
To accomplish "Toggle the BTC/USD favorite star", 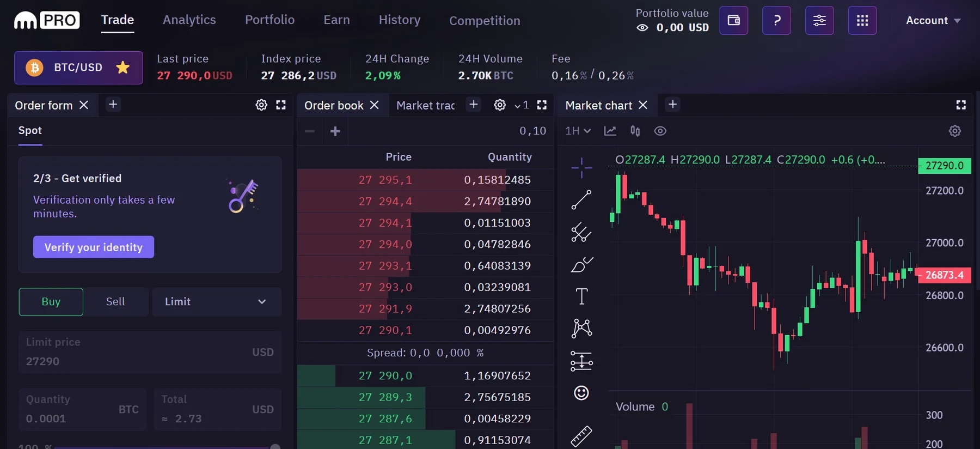I will [x=123, y=68].
